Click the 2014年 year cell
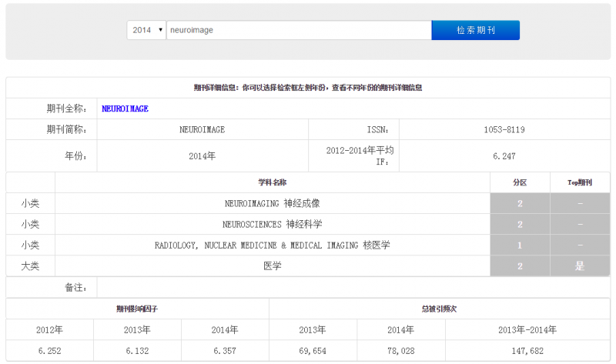This screenshot has height=364, width=616. 203,156
